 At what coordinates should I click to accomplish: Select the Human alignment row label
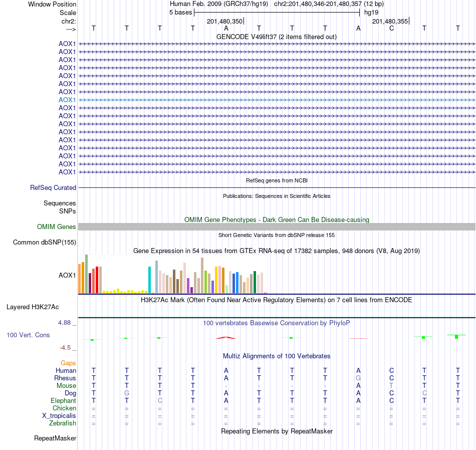[x=66, y=371]
